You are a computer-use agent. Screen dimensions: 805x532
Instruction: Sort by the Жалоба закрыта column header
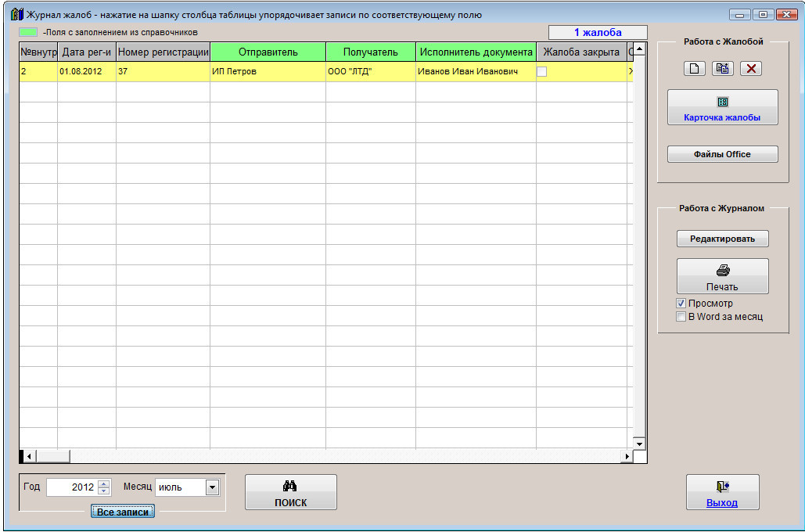(x=581, y=52)
